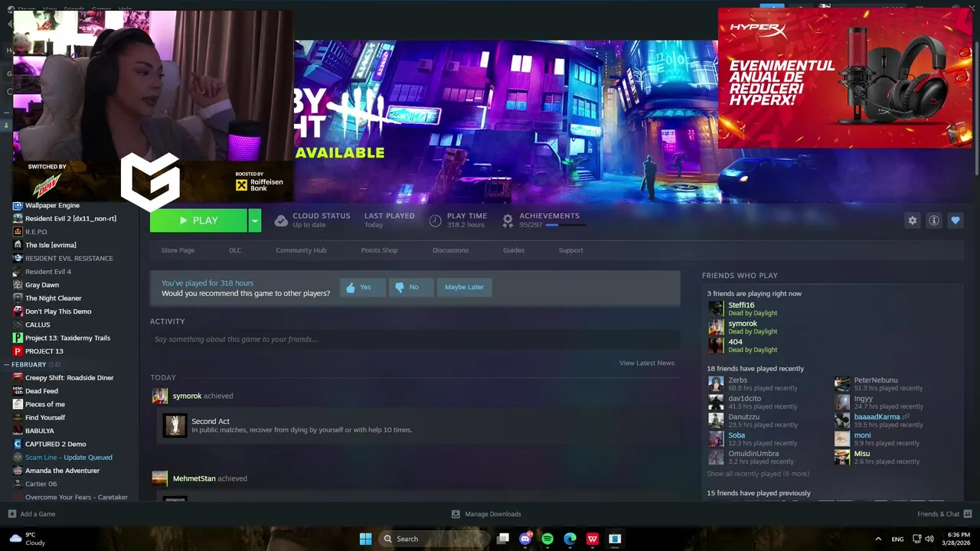Open Task View on the taskbar

point(503,539)
